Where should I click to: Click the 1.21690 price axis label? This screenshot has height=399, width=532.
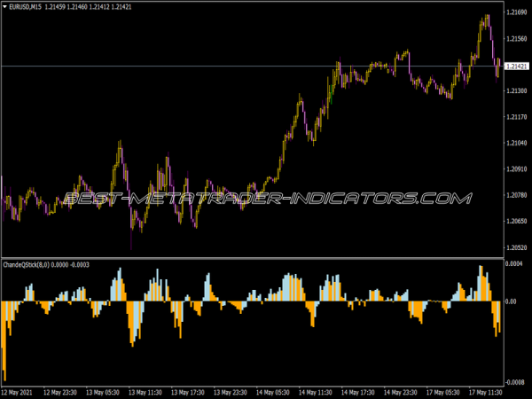point(517,13)
